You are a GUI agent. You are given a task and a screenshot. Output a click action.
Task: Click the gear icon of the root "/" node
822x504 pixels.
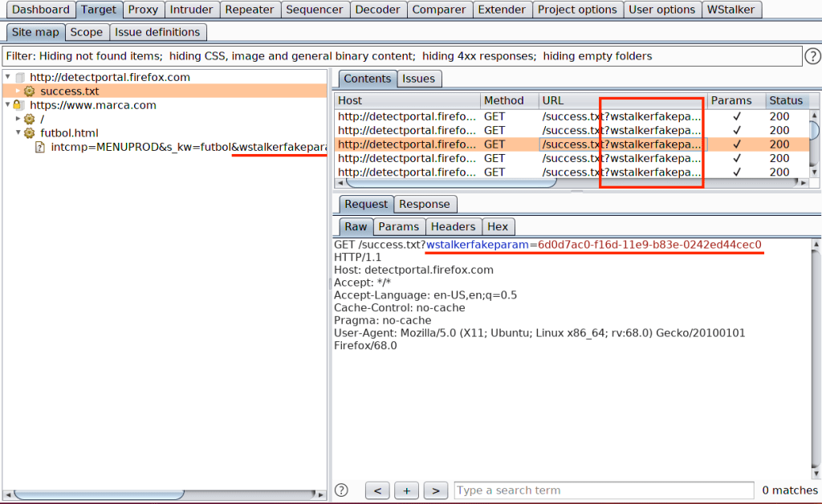(x=30, y=119)
